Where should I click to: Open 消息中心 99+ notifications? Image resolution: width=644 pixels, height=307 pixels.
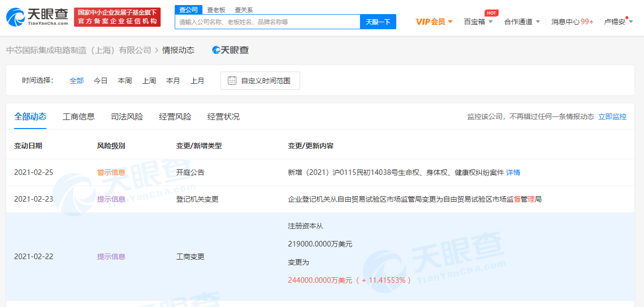click(x=573, y=22)
